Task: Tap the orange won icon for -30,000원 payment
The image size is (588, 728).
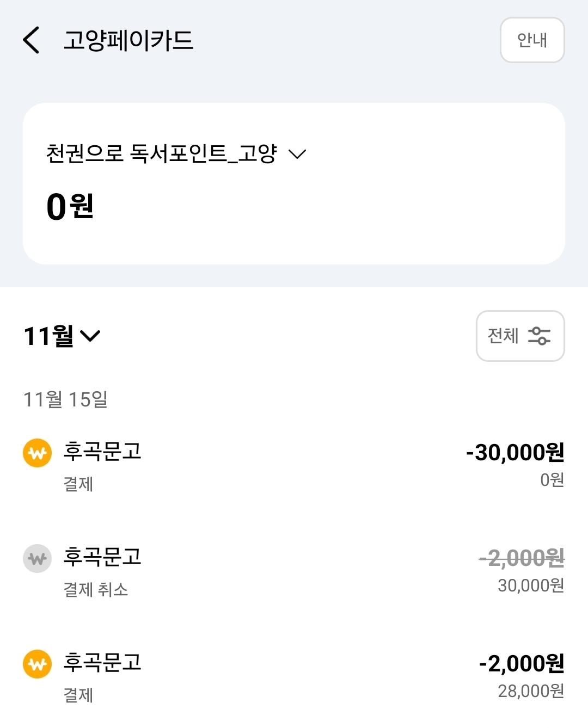Action: (x=37, y=453)
